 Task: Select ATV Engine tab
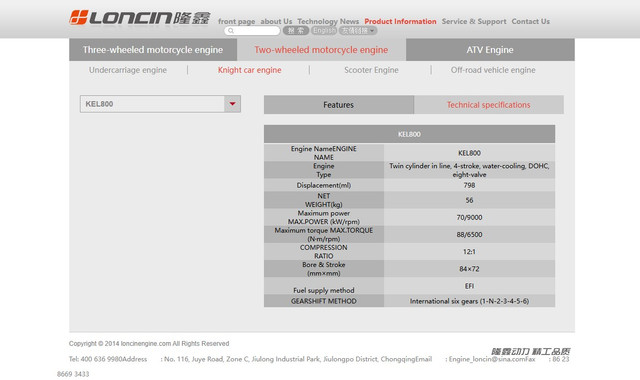point(490,50)
